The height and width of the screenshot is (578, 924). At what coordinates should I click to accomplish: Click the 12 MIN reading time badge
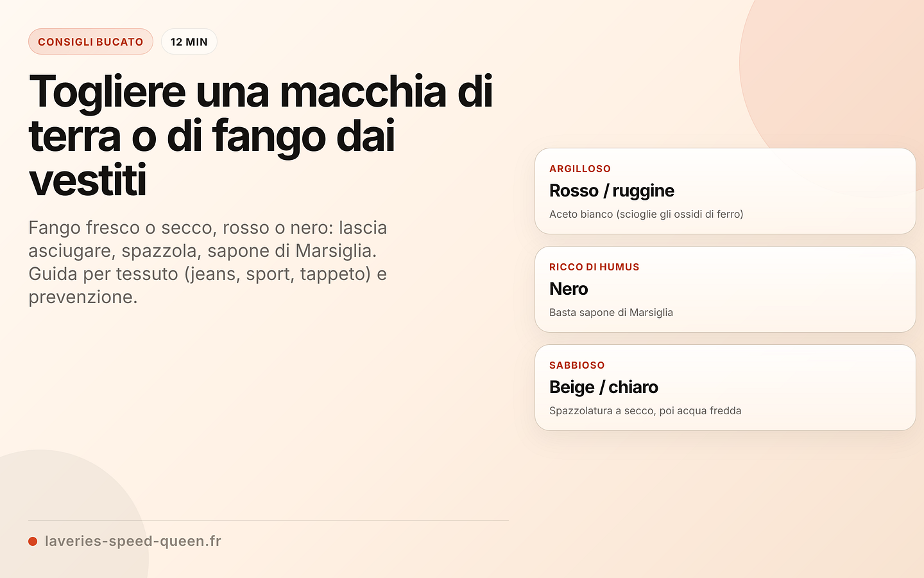pos(189,42)
